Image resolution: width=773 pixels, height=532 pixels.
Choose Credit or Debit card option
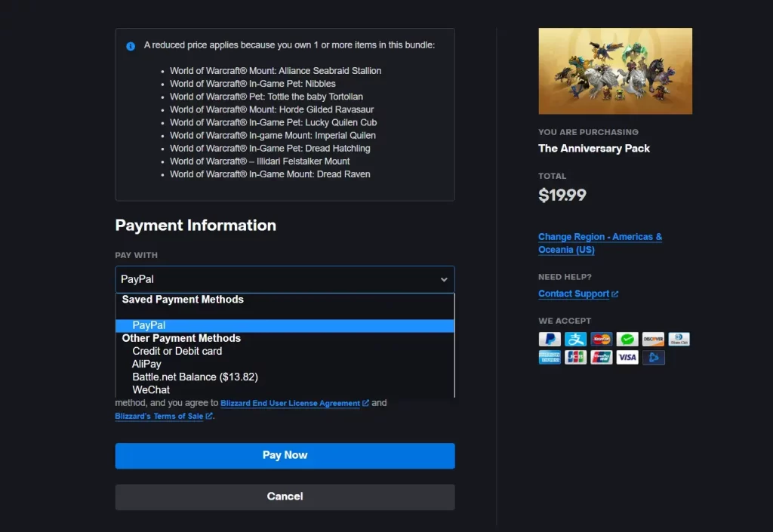[177, 351]
